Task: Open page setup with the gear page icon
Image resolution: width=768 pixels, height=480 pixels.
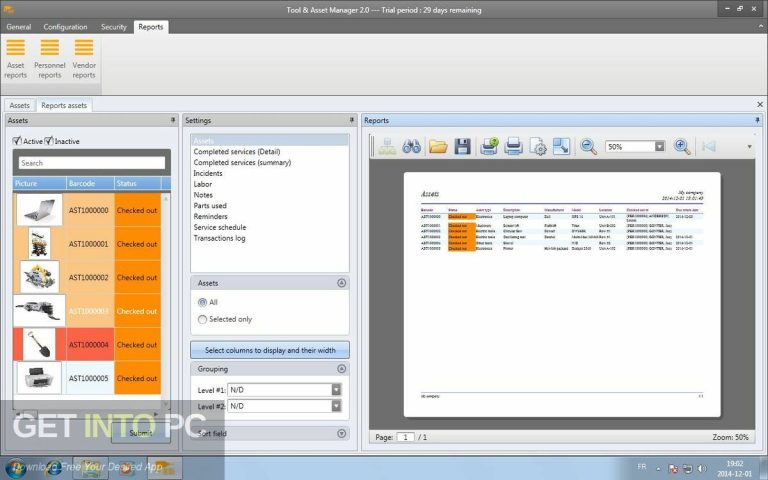Action: click(538, 147)
